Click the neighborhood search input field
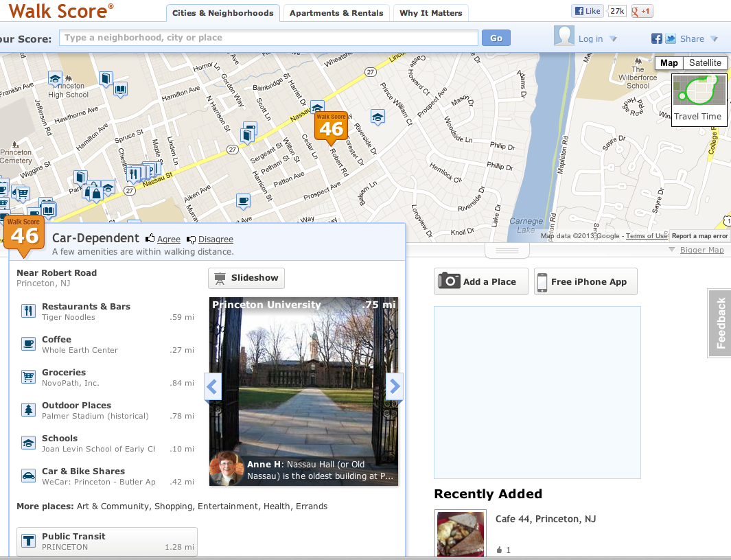731x560 pixels. point(269,38)
